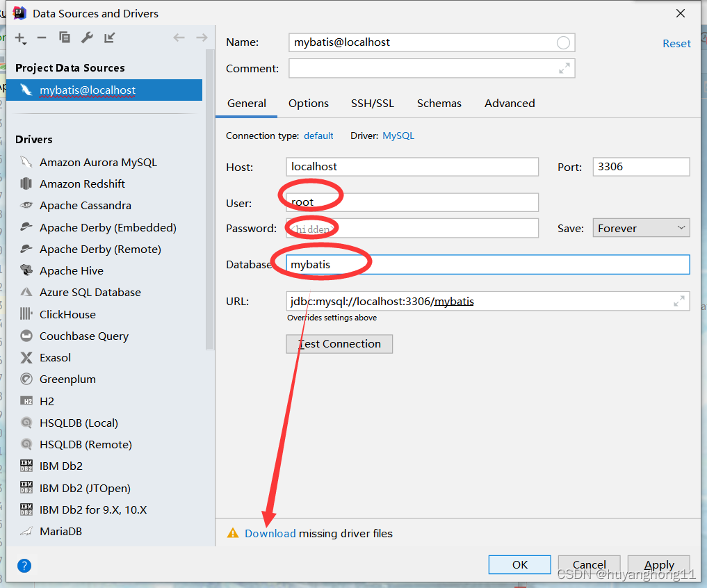The width and height of the screenshot is (707, 588).
Task: Focus the Password field
Action: click(x=412, y=228)
